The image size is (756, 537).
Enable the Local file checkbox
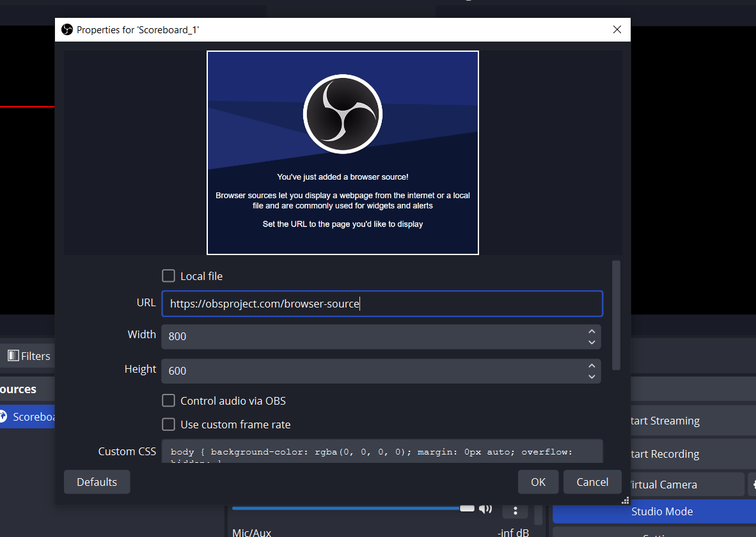pos(168,276)
